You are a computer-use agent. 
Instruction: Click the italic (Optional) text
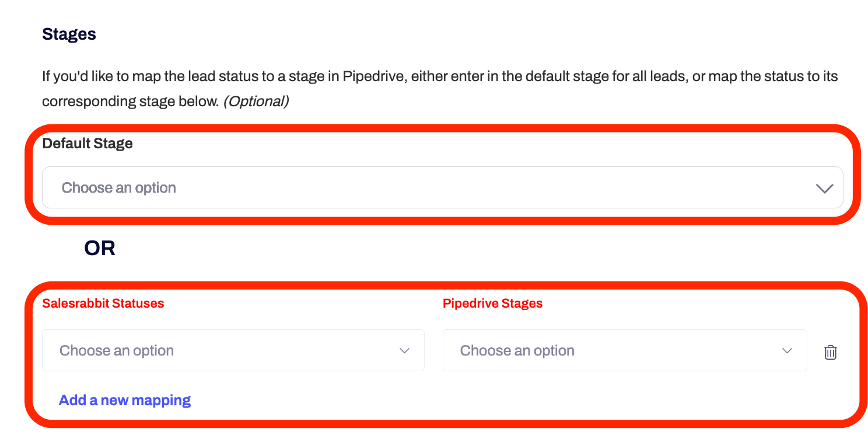(256, 102)
